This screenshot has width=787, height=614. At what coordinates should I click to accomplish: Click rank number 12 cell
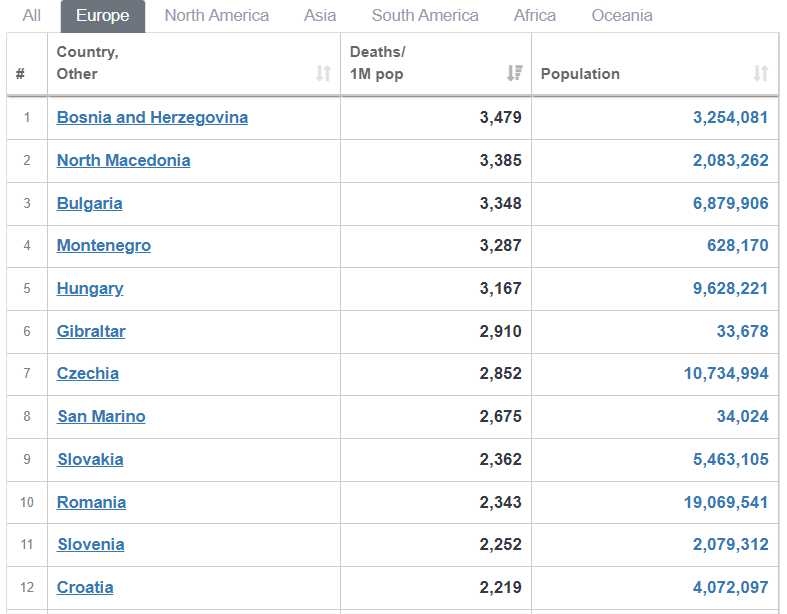pyautogui.click(x=27, y=587)
